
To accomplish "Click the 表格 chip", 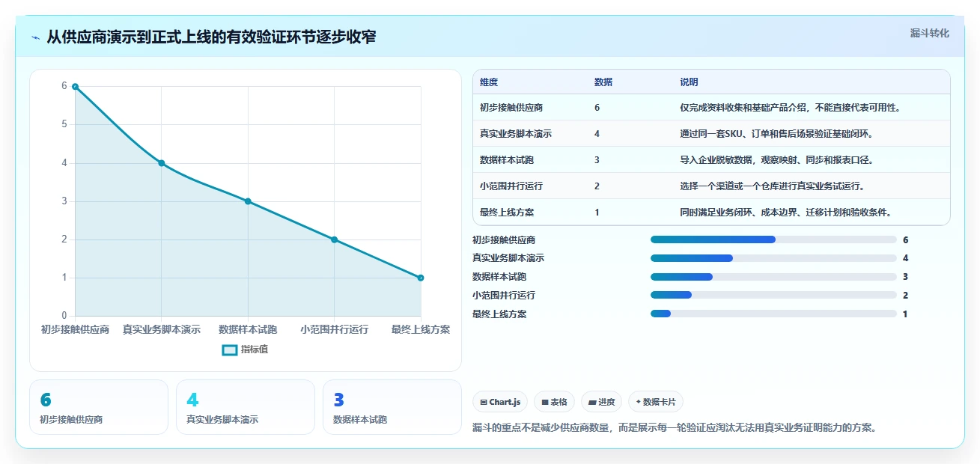I will click(554, 402).
